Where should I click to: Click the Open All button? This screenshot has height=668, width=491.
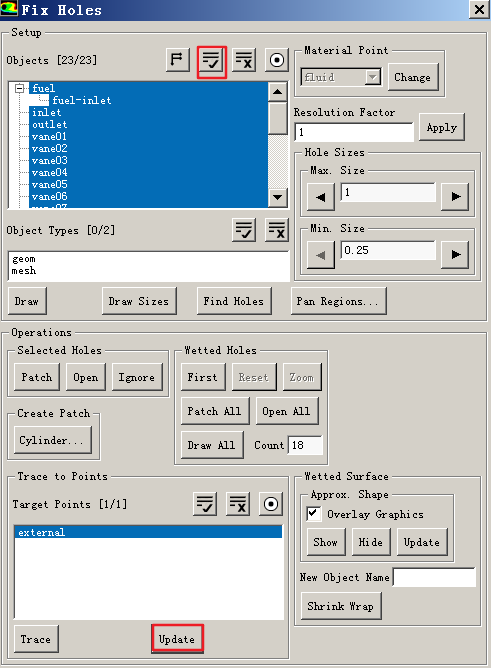(x=287, y=411)
